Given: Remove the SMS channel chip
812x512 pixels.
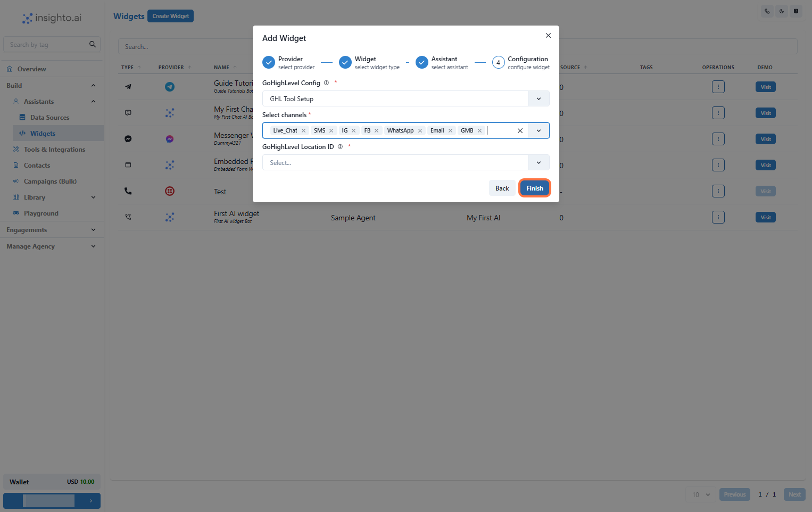Looking at the screenshot, I should pyautogui.click(x=331, y=130).
